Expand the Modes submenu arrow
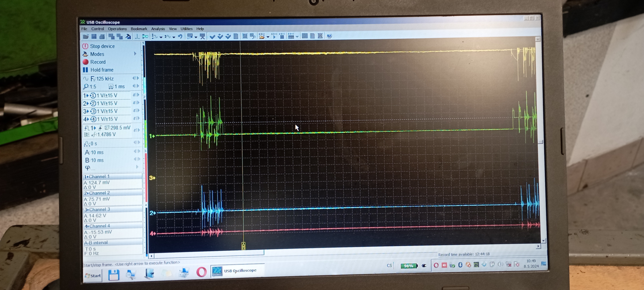This screenshot has height=290, width=644. [135, 54]
